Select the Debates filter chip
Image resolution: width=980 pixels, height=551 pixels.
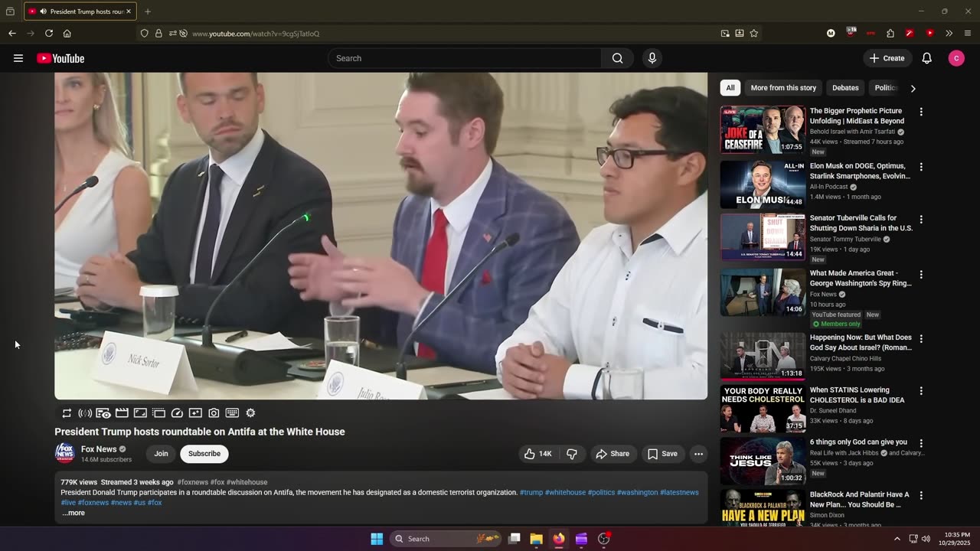click(845, 88)
